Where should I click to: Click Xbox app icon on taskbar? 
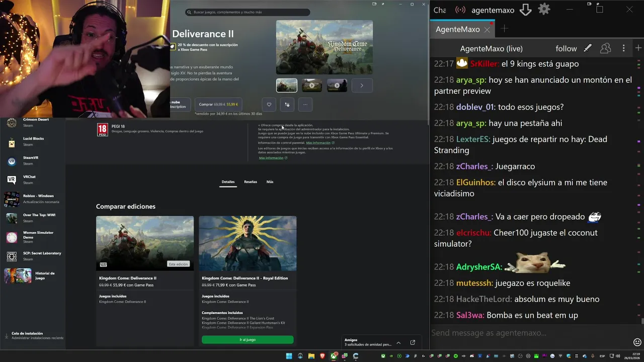coord(334,356)
